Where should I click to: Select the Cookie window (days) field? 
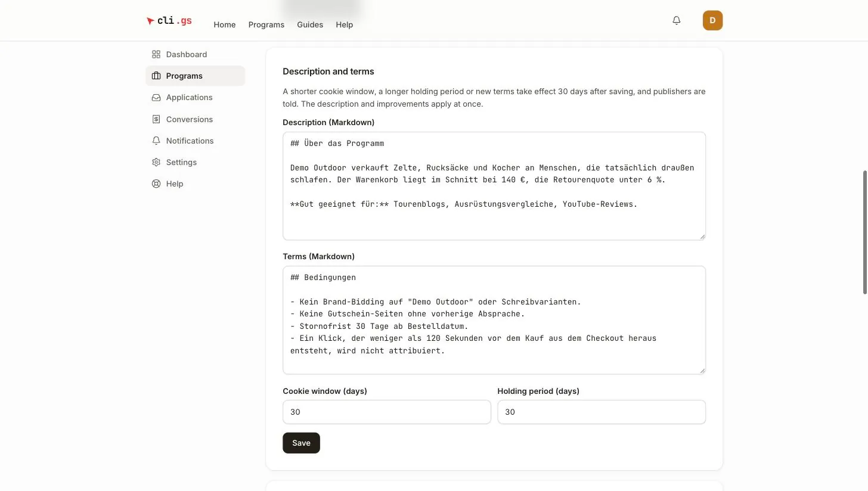pyautogui.click(x=387, y=412)
